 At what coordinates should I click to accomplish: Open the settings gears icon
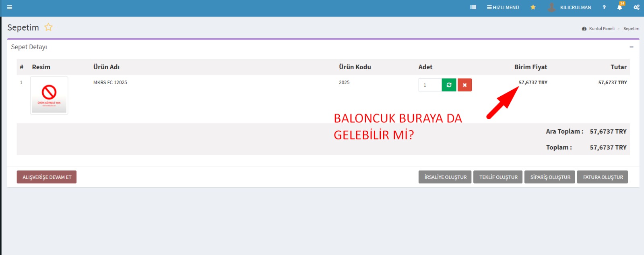click(x=636, y=7)
